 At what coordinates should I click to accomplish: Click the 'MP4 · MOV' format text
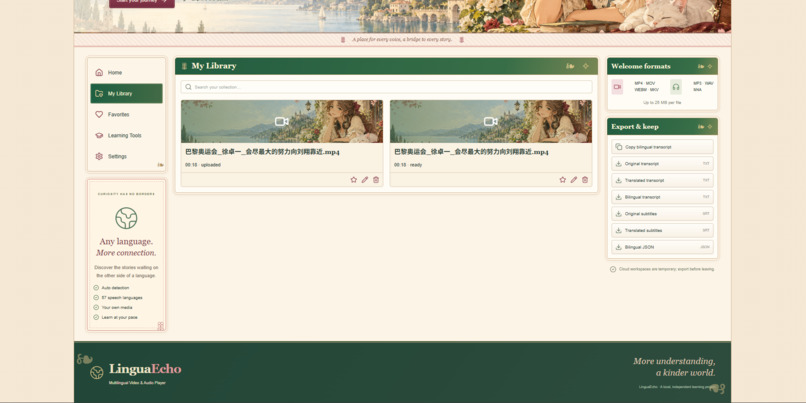point(645,83)
